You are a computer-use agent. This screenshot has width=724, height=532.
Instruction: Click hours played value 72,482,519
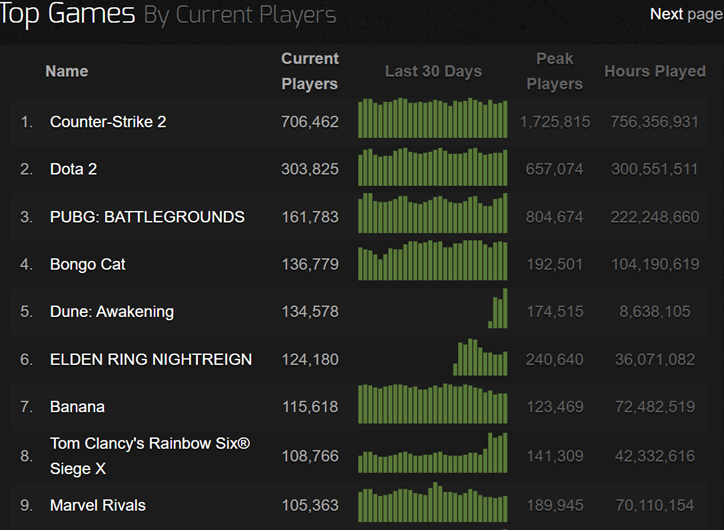click(x=655, y=407)
